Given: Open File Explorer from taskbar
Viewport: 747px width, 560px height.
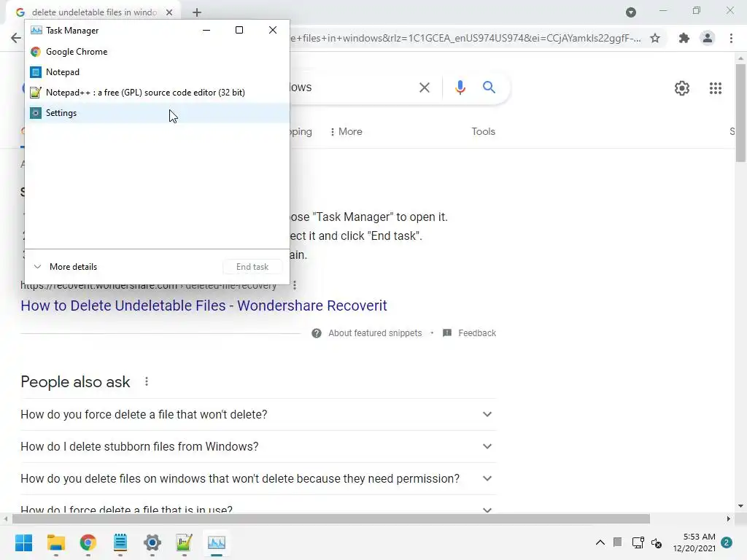Looking at the screenshot, I should point(55,542).
